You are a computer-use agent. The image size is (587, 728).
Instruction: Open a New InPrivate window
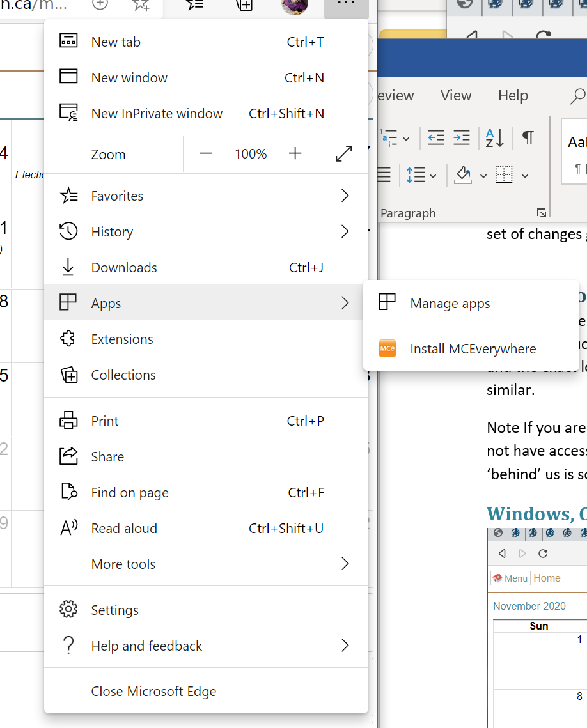pos(206,113)
